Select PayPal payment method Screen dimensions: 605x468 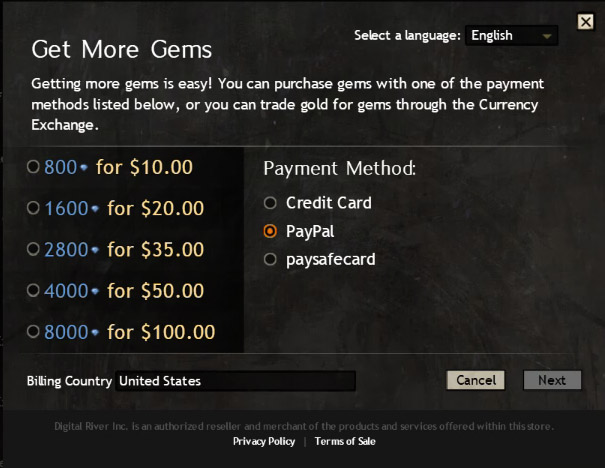tap(269, 231)
